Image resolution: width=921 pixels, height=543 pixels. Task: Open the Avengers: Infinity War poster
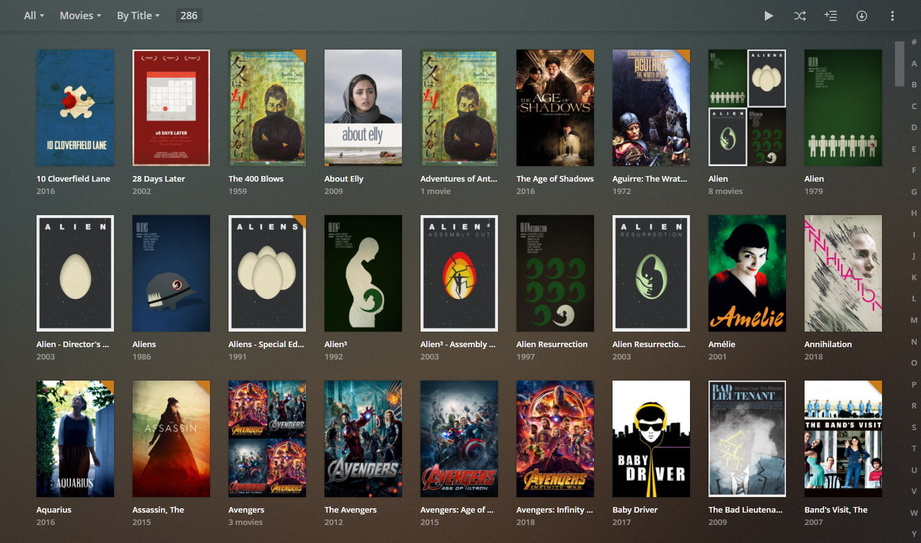pos(555,438)
